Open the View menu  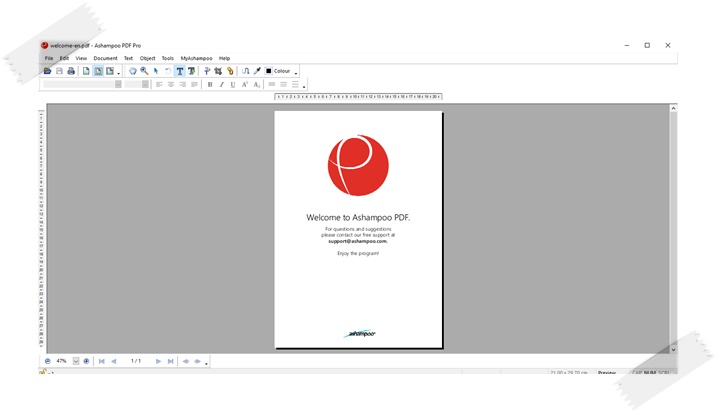tap(81, 58)
